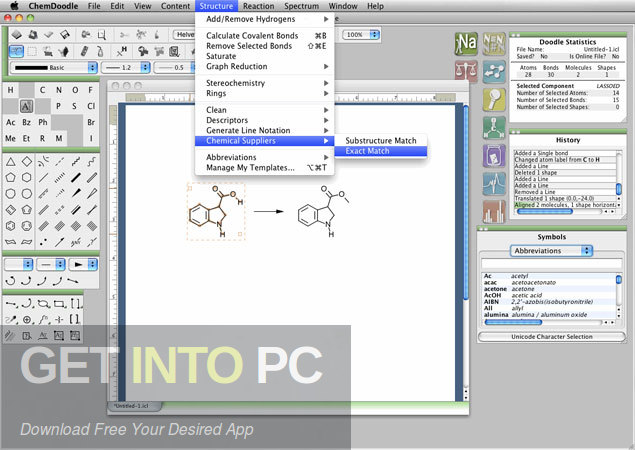Select the cyclobutane square ring tool
The image size is (635, 450).
coord(27,162)
